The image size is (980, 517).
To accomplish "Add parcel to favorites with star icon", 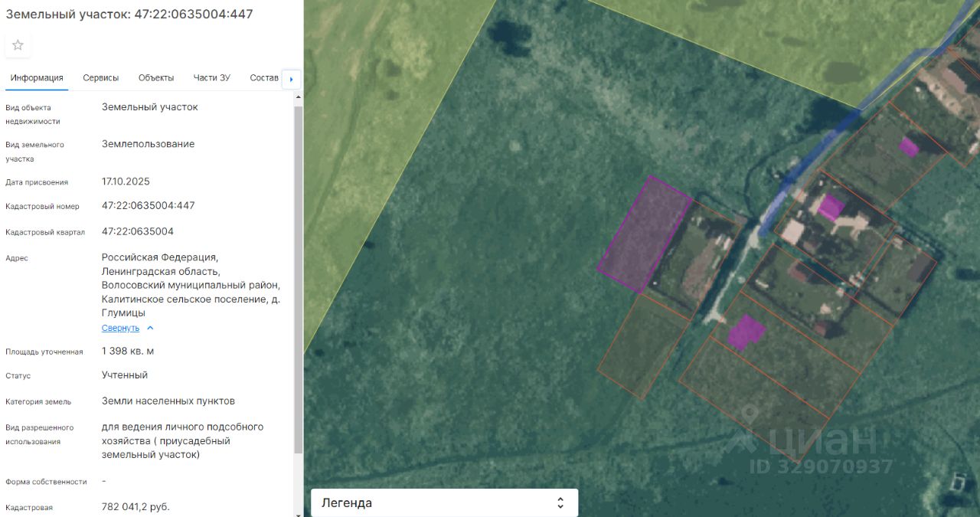I will point(18,45).
